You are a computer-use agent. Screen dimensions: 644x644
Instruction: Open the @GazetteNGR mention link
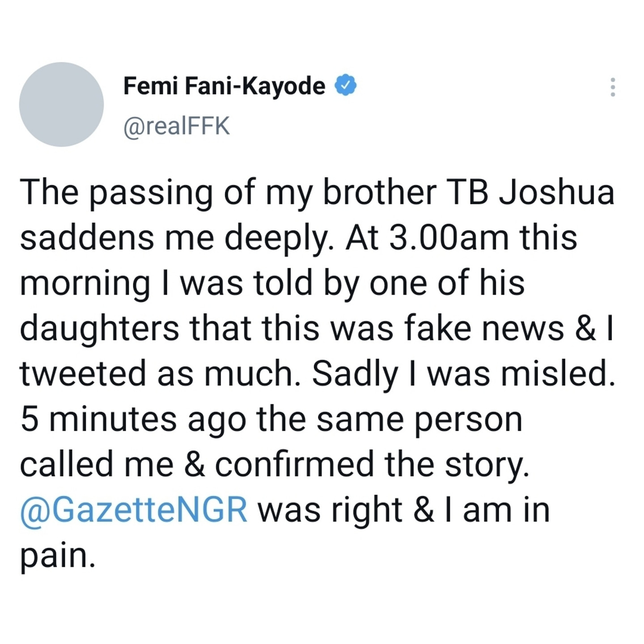(x=134, y=510)
